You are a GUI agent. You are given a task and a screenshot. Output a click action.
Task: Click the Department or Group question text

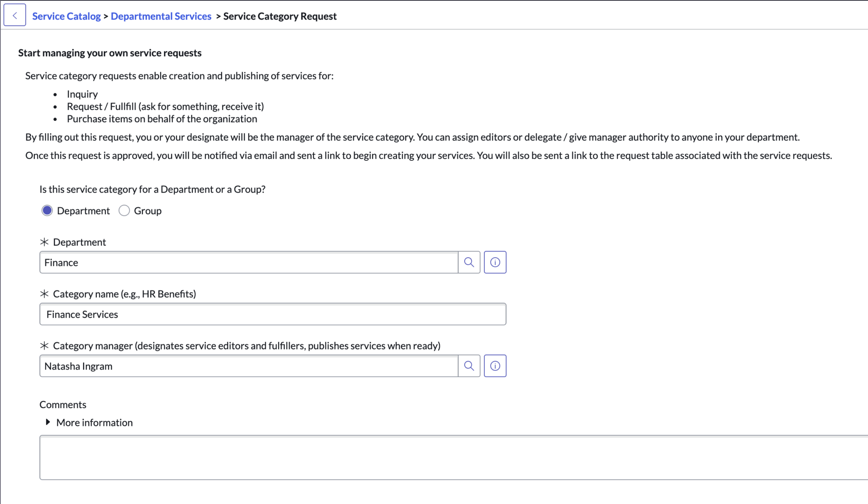coord(152,189)
